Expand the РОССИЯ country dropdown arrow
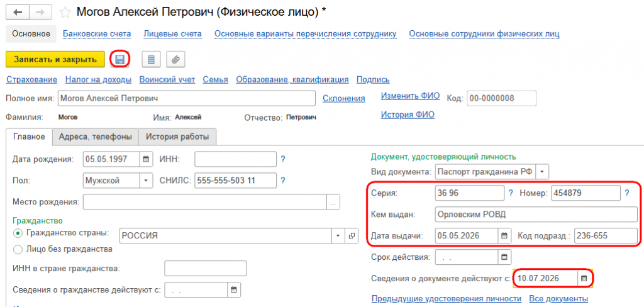 click(x=338, y=236)
